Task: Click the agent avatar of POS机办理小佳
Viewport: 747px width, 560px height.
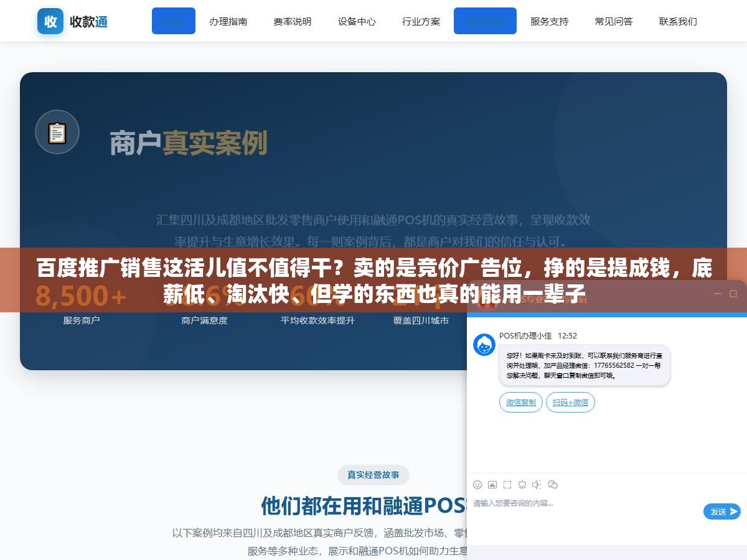Action: pos(484,344)
